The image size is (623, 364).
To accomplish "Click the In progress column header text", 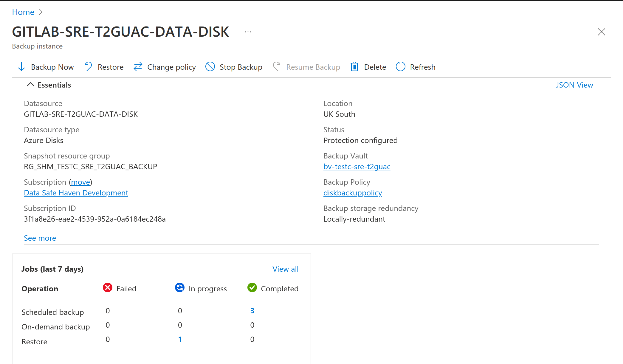I will coord(208,289).
